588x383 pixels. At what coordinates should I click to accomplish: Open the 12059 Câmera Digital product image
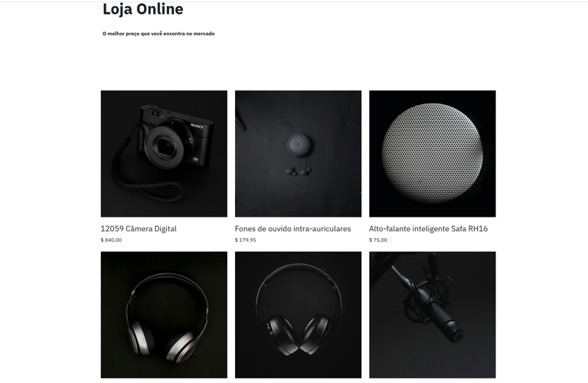(x=164, y=153)
